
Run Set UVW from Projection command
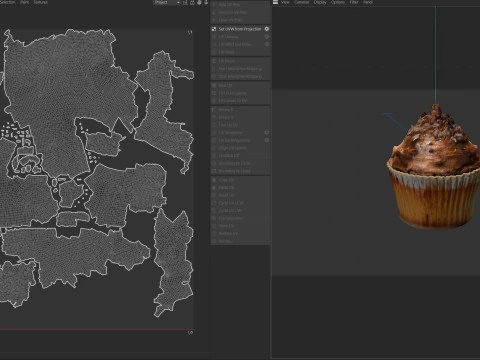(x=240, y=29)
